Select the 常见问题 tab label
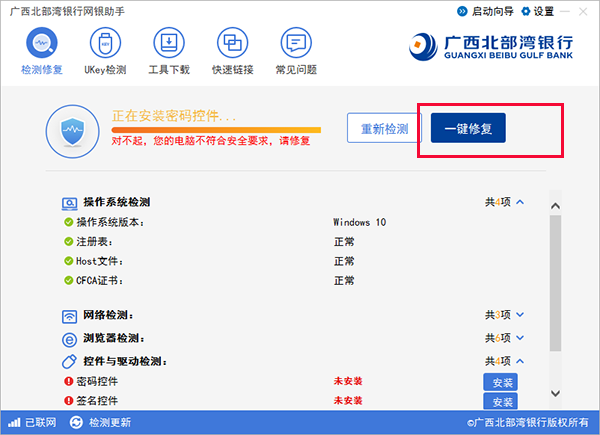 point(296,70)
